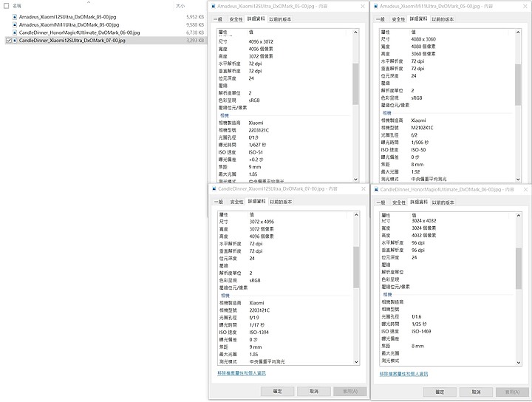Open 一般 tab in Amadeus Xiaomi12SUltra dialog
Image resolution: width=532 pixels, height=402 pixels.
(x=218, y=19)
